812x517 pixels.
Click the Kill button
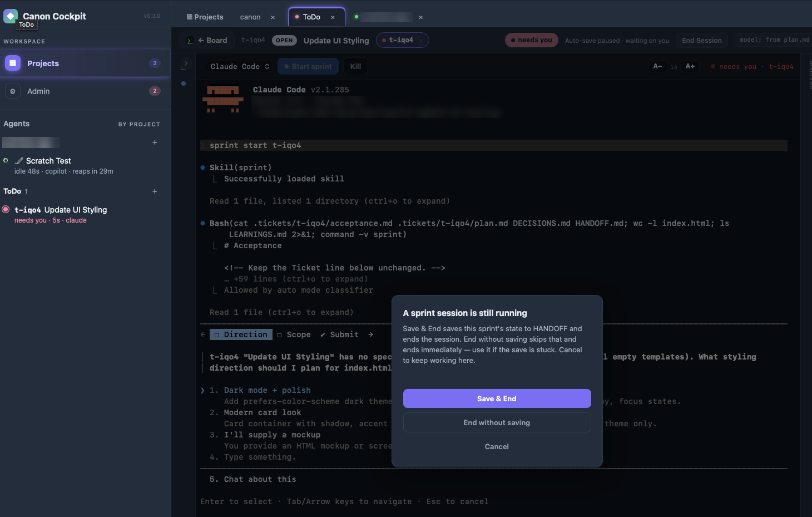[x=355, y=66]
